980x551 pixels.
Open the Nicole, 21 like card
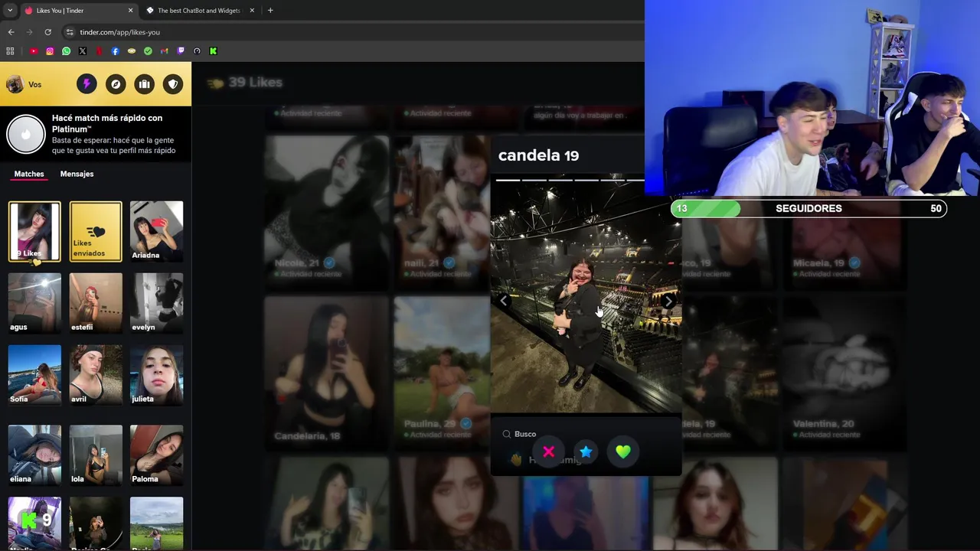pyautogui.click(x=327, y=213)
